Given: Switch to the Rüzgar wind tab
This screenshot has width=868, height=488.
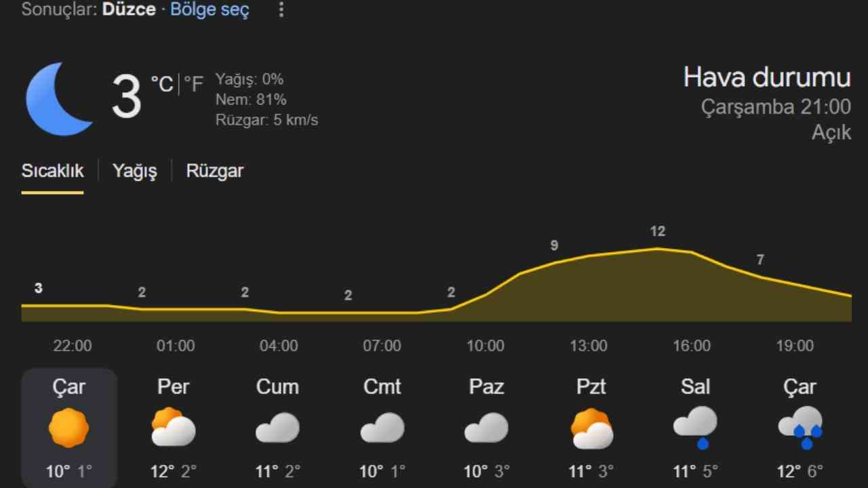Looking at the screenshot, I should pos(214,171).
